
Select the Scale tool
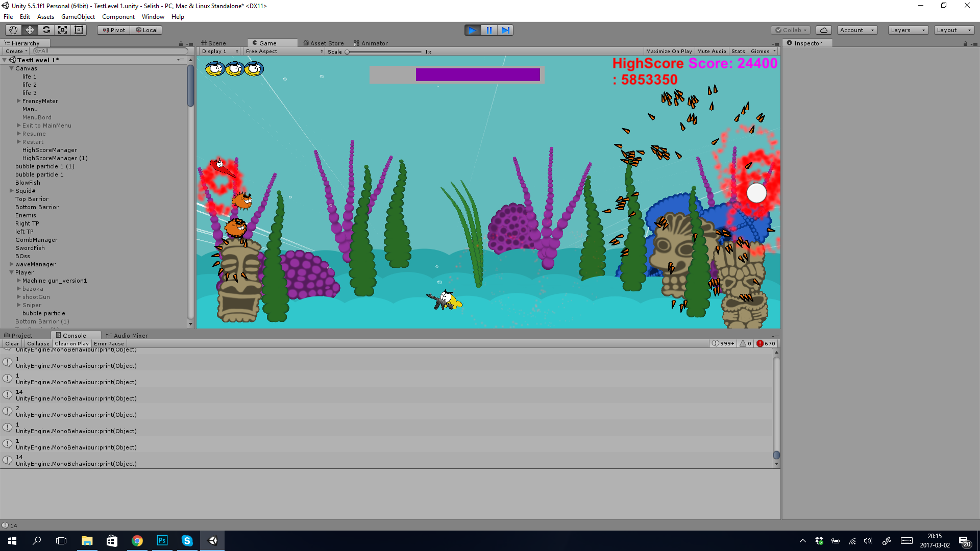(62, 30)
